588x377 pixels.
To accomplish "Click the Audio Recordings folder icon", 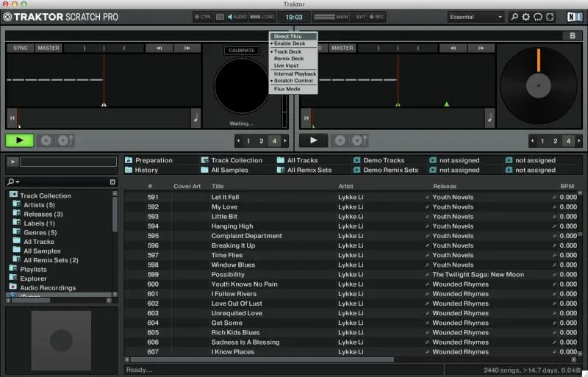I will tap(13, 288).
